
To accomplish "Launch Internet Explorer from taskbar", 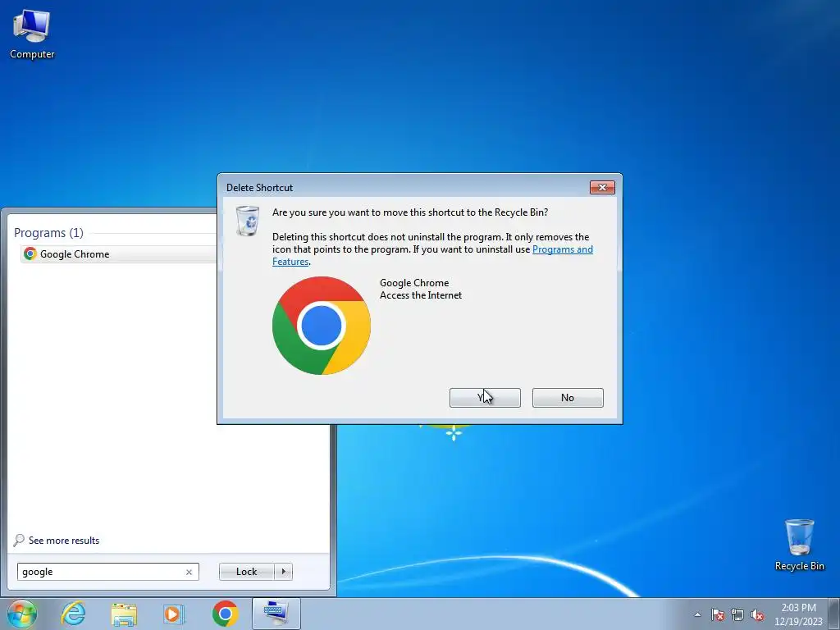I will coord(73,614).
